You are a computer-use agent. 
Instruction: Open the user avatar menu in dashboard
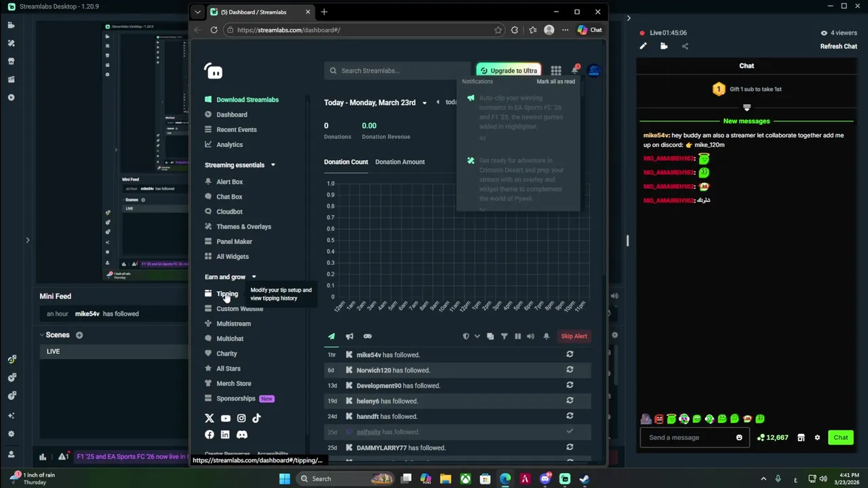593,70
